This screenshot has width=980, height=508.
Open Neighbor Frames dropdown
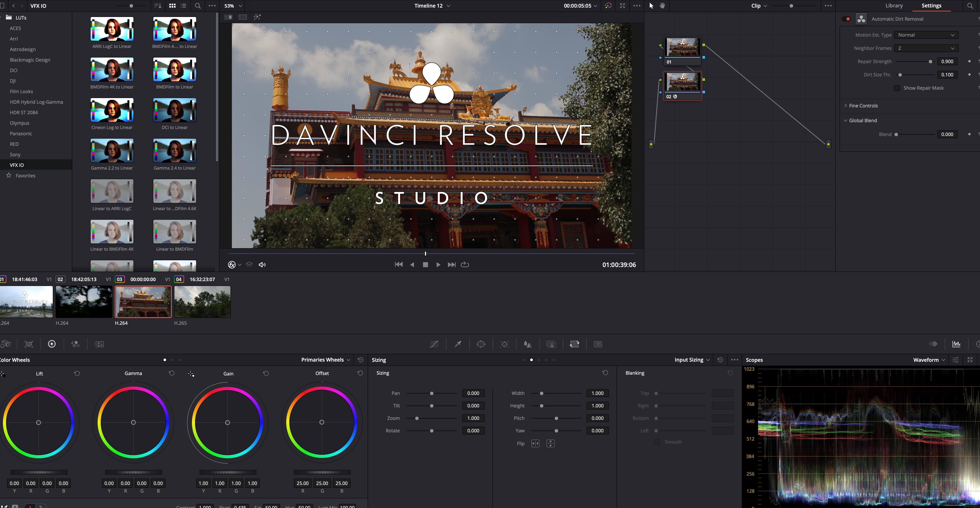[x=926, y=48]
